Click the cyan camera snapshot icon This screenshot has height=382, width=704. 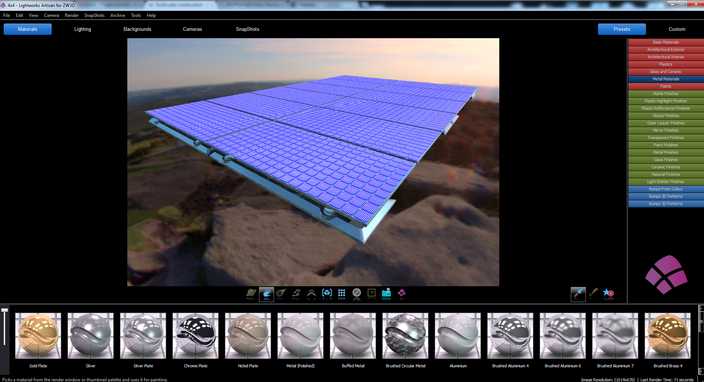(x=387, y=294)
